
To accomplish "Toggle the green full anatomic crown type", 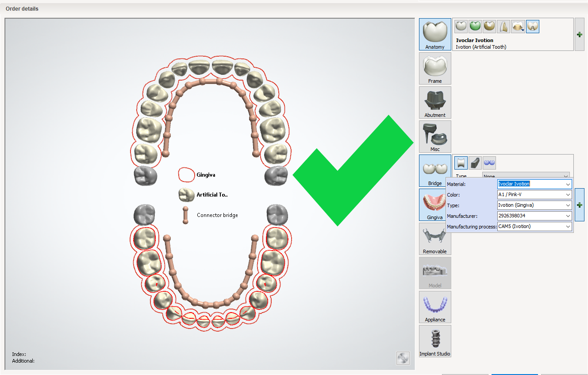I will coord(475,26).
